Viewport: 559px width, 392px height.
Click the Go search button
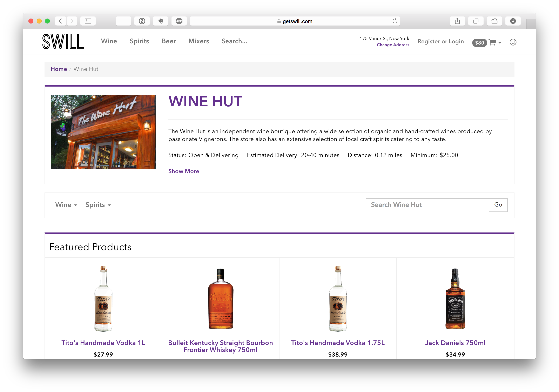(498, 205)
